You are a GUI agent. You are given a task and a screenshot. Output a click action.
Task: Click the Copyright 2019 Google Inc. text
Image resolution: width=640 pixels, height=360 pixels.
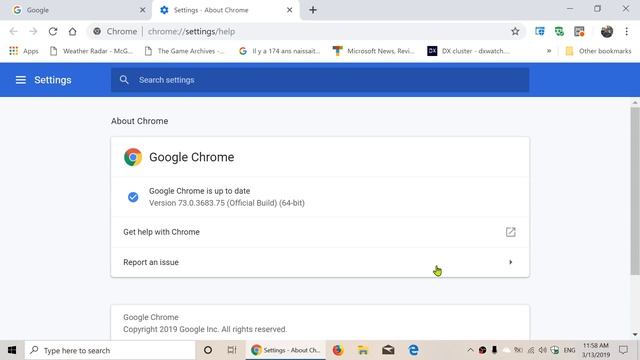pos(205,329)
